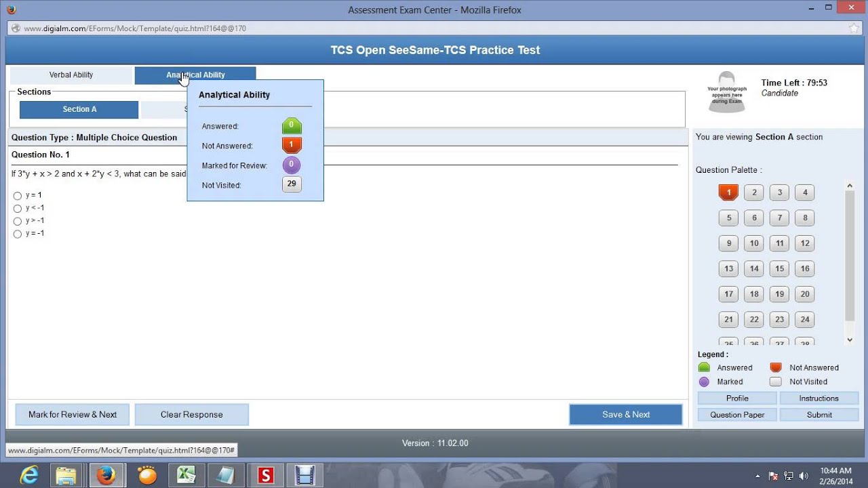
Task: Jump to question 14 in the palette
Action: (x=754, y=269)
